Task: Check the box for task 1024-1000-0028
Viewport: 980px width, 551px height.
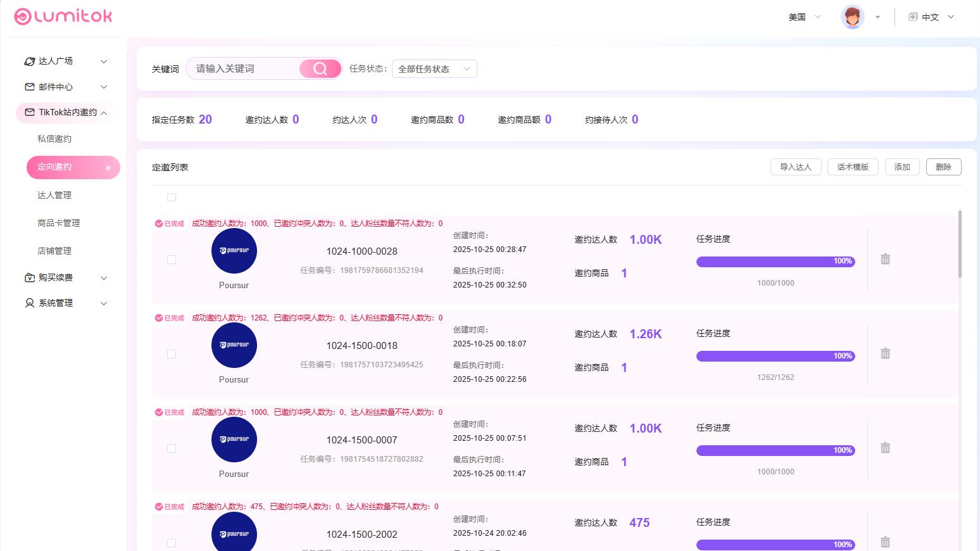Action: (172, 260)
